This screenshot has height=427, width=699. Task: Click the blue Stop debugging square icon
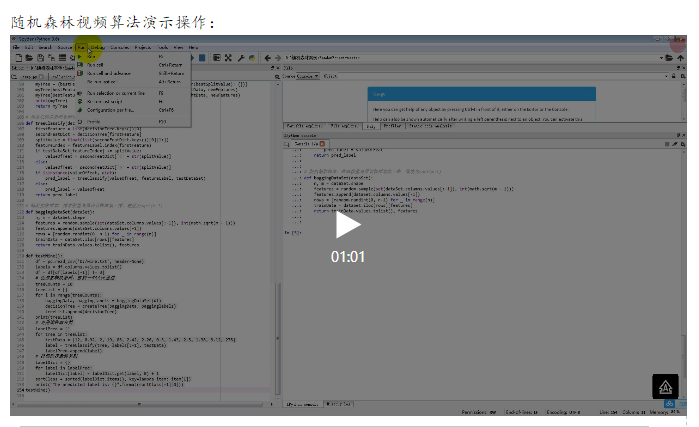tap(202, 57)
